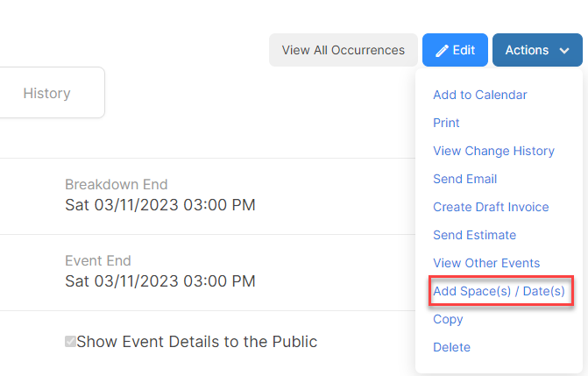Select Delete from the Actions menu
The width and height of the screenshot is (588, 376).
point(451,347)
